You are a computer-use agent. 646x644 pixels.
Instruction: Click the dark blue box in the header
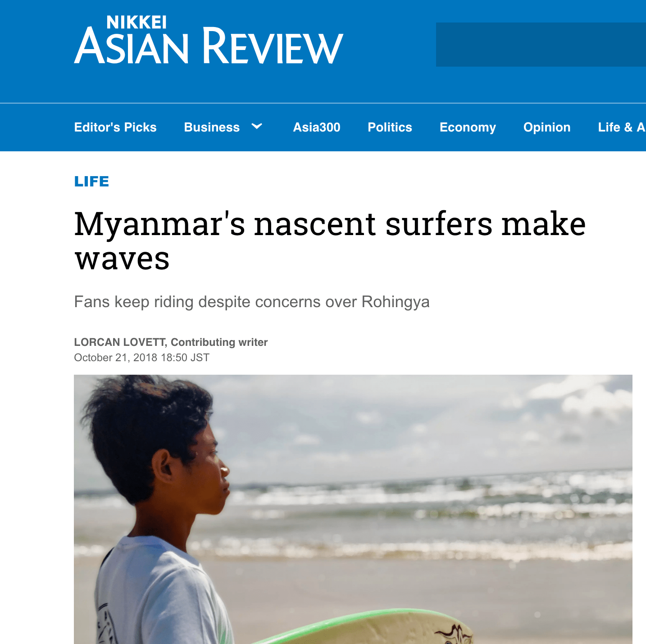(540, 45)
